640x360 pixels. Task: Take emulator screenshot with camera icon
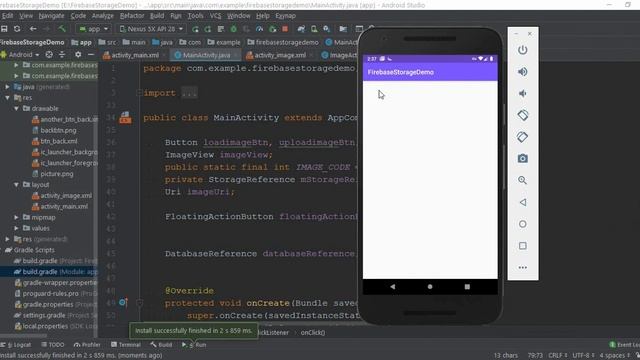[522, 158]
